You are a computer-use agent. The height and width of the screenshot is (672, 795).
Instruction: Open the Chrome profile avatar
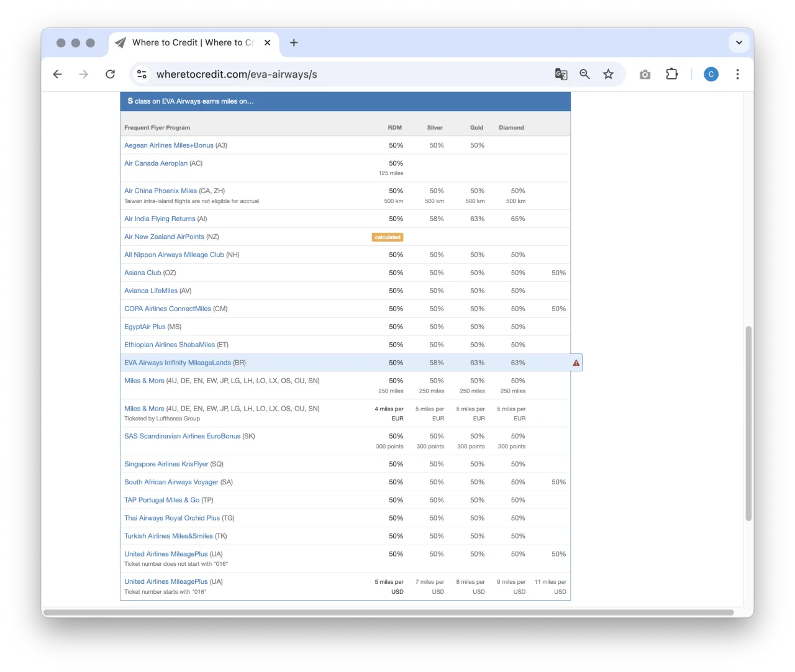[x=711, y=75]
